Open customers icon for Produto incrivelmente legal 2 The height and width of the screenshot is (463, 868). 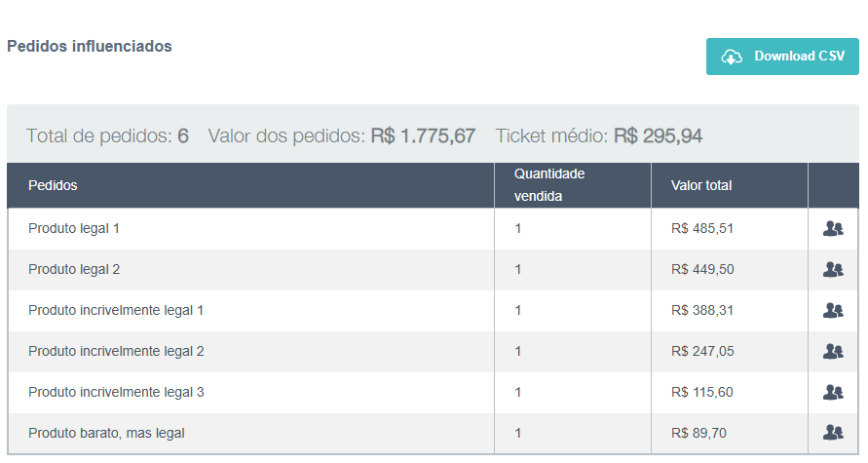point(833,351)
